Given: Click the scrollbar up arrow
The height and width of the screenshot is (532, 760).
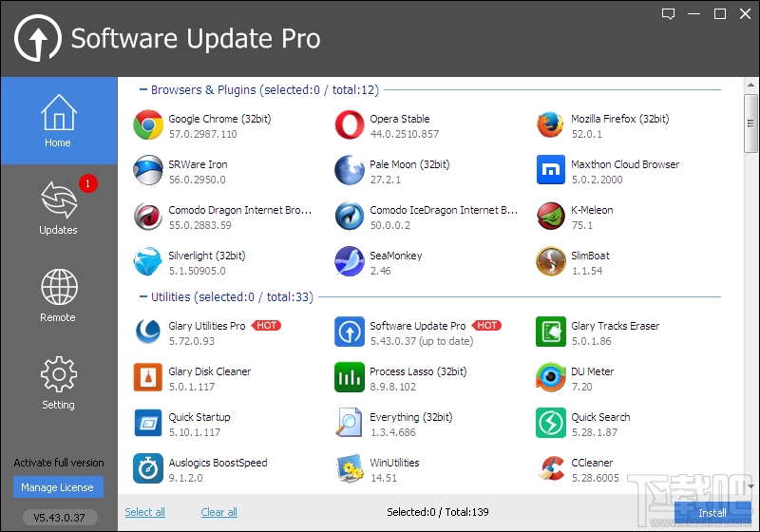Looking at the screenshot, I should [750, 85].
